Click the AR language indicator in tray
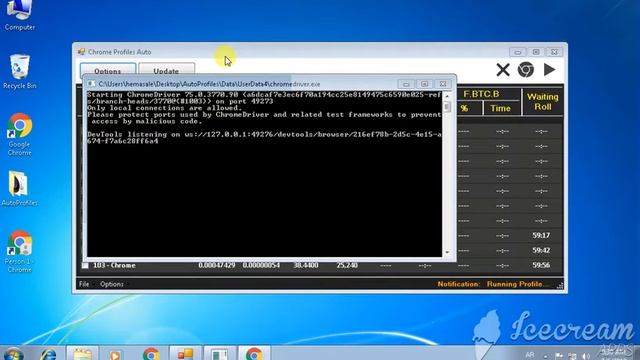Viewport: 640px width, 360px height. 529,355
